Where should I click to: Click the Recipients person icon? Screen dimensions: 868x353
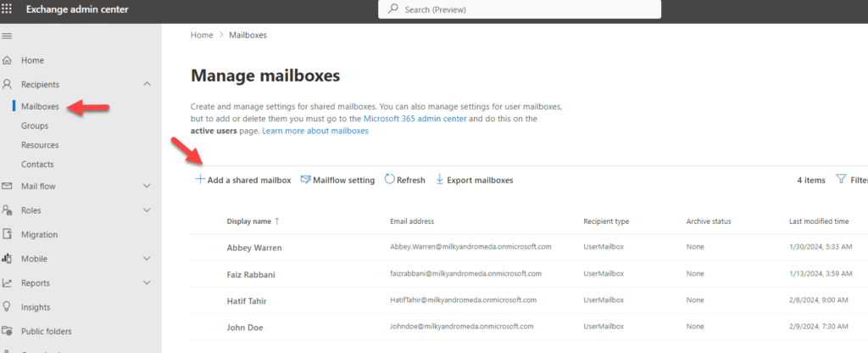pos(7,84)
